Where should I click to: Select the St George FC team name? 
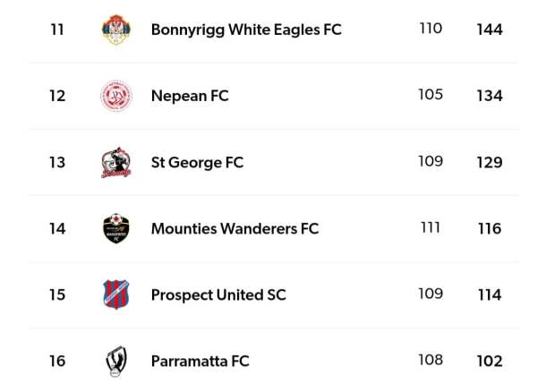pyautogui.click(x=197, y=162)
